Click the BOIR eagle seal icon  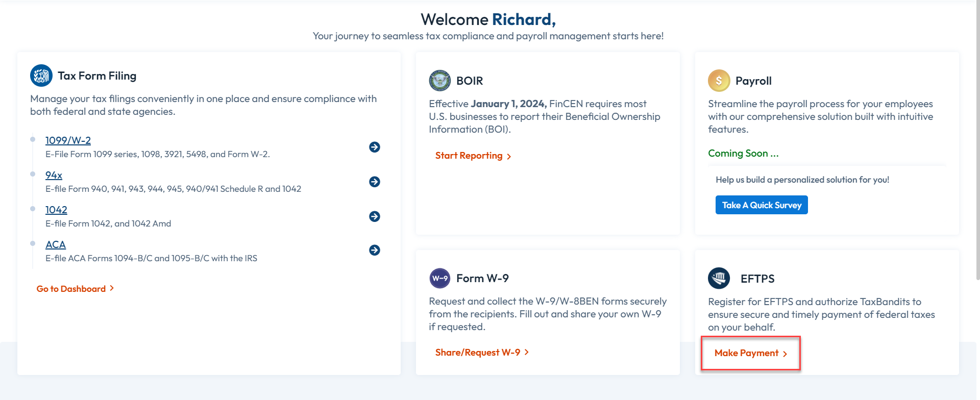440,81
